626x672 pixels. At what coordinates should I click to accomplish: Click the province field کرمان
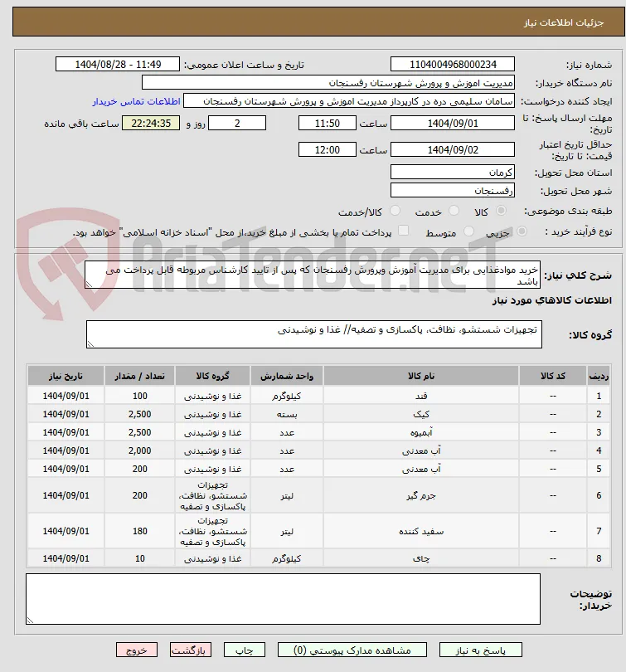453,173
